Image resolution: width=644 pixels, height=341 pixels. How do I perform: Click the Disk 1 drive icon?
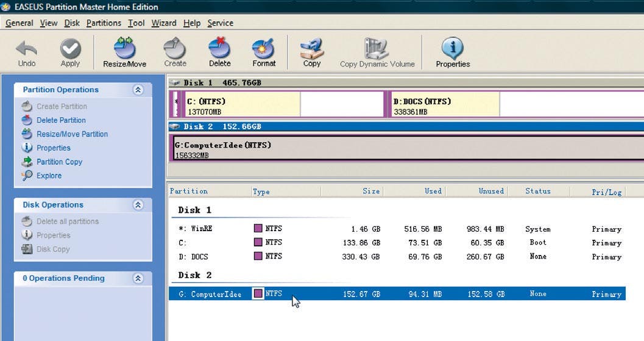click(174, 83)
